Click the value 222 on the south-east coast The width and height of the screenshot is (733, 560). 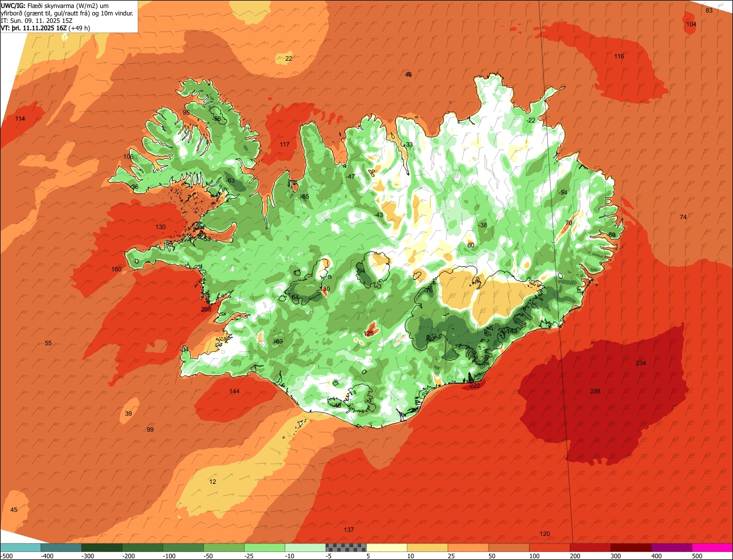coord(475,385)
